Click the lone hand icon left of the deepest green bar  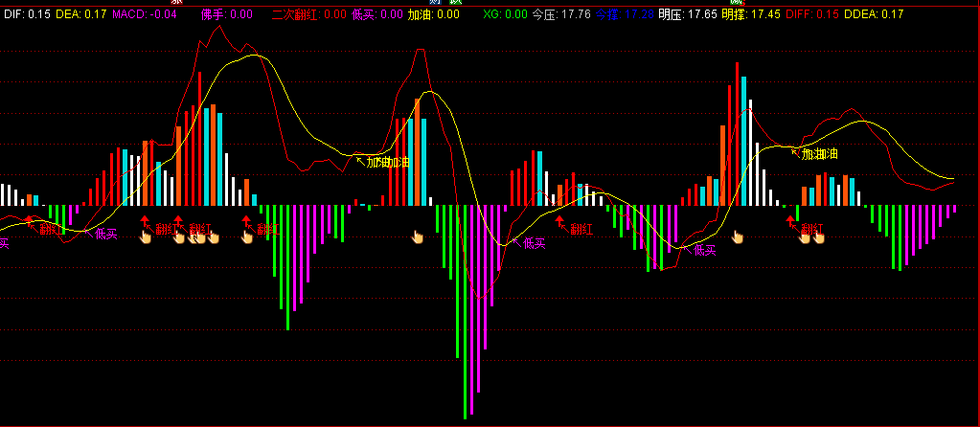coord(417,236)
